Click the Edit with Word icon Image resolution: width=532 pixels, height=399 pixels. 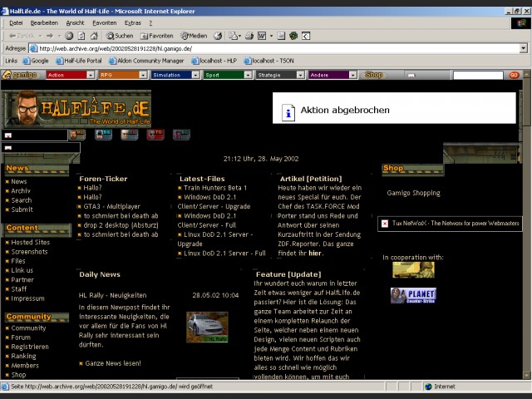[x=262, y=36]
